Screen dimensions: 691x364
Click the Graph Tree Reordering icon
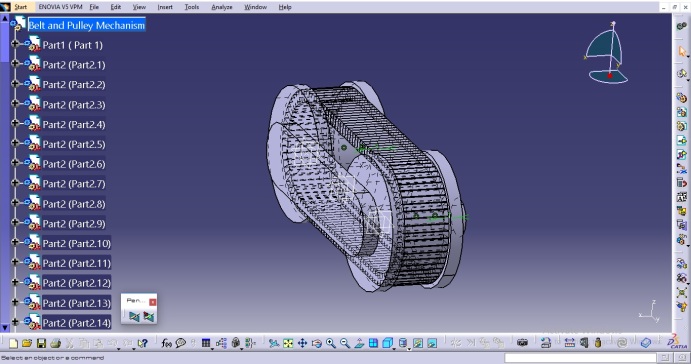682,182
